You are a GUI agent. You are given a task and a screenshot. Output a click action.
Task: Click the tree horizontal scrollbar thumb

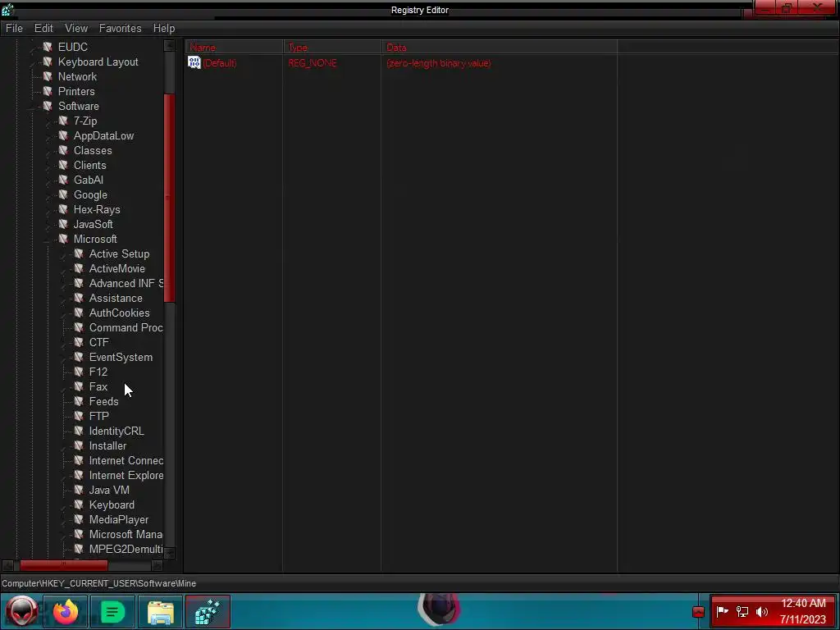point(63,565)
